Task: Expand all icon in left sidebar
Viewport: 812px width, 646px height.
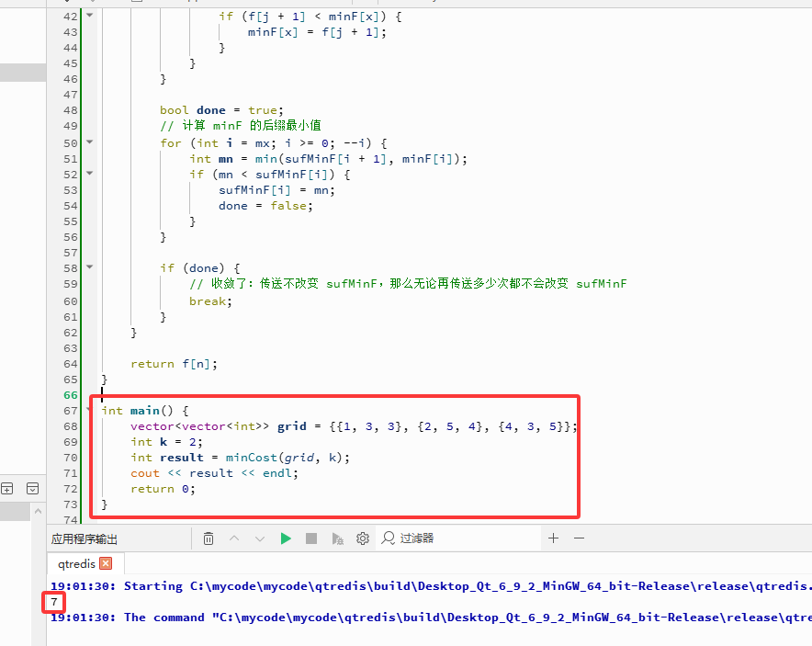Action: point(6,489)
